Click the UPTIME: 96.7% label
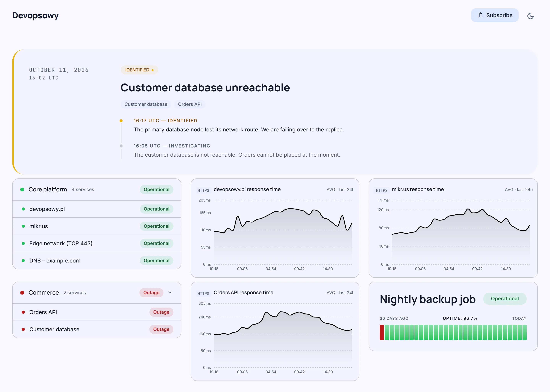Viewport: 550px width, 392px height. click(460, 318)
